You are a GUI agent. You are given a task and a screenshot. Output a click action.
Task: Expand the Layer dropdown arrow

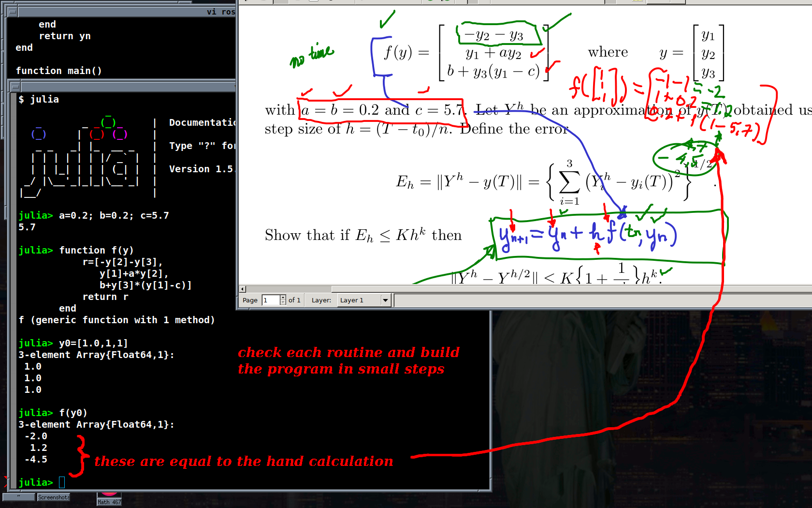click(385, 300)
